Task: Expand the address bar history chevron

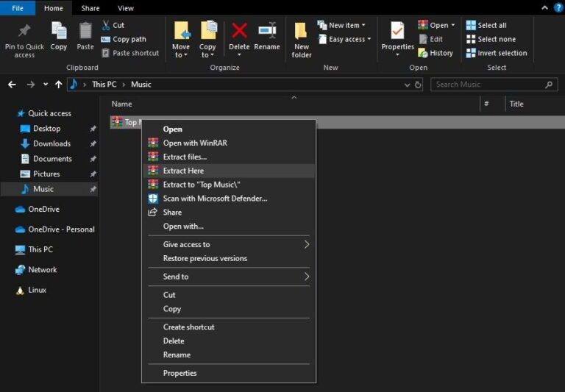Action: [407, 85]
